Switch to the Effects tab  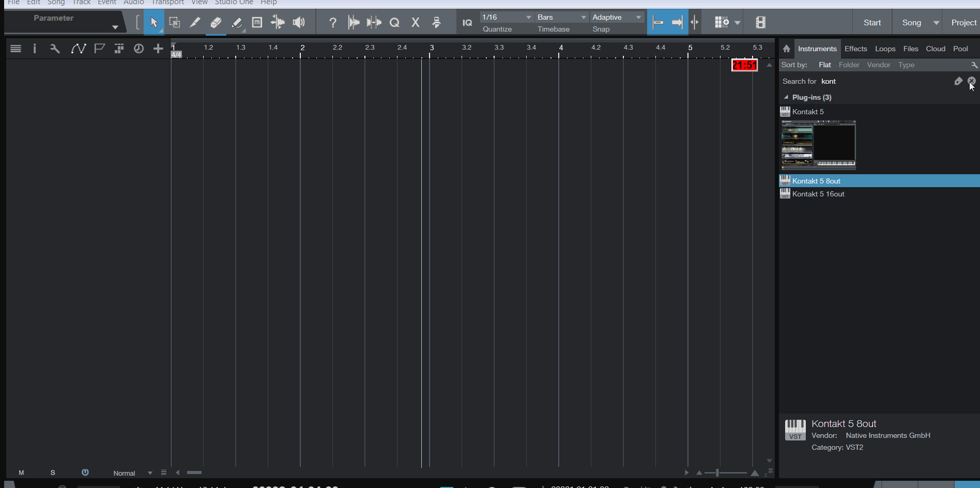pyautogui.click(x=855, y=49)
